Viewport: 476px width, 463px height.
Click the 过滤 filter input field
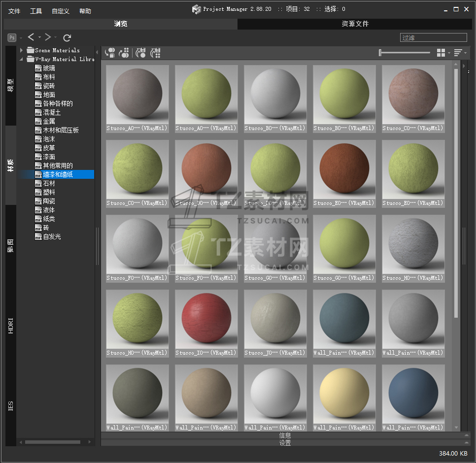[433, 37]
